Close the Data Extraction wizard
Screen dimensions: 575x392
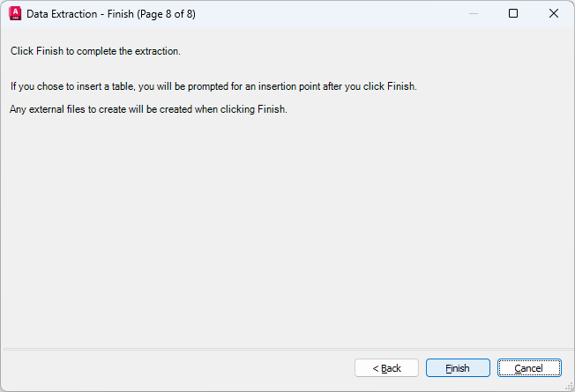click(554, 13)
